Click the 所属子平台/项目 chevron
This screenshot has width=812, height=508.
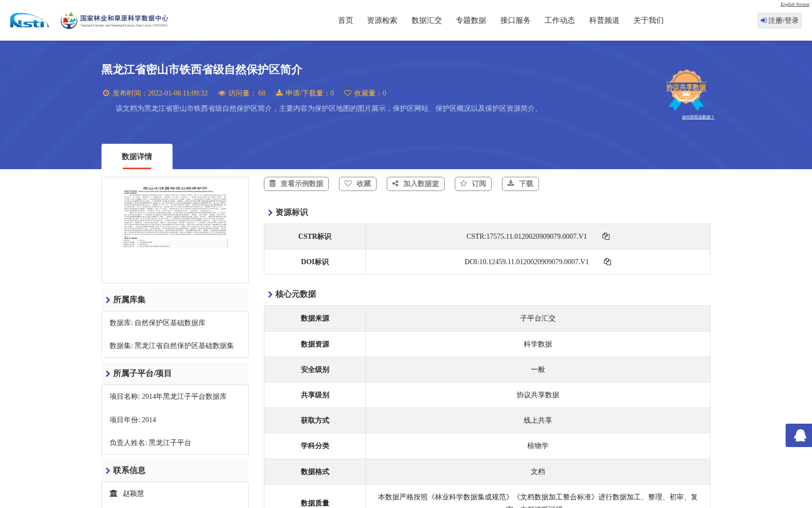tap(108, 373)
